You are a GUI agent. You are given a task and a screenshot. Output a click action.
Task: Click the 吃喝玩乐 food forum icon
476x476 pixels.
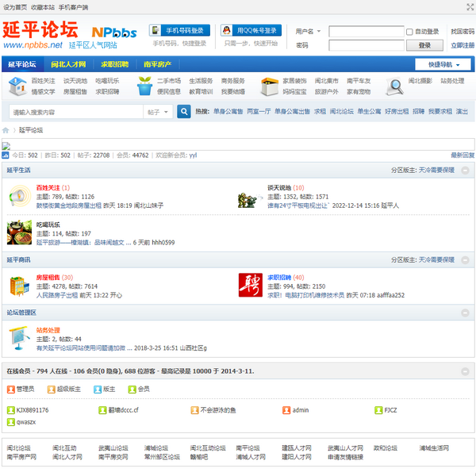pyautogui.click(x=19, y=232)
